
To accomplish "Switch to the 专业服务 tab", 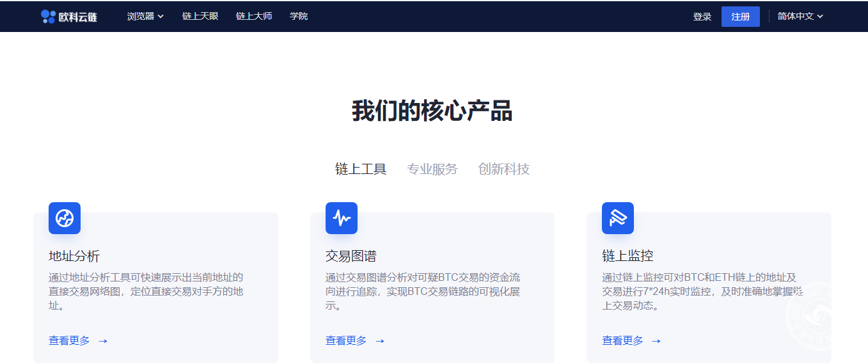I will coord(432,169).
